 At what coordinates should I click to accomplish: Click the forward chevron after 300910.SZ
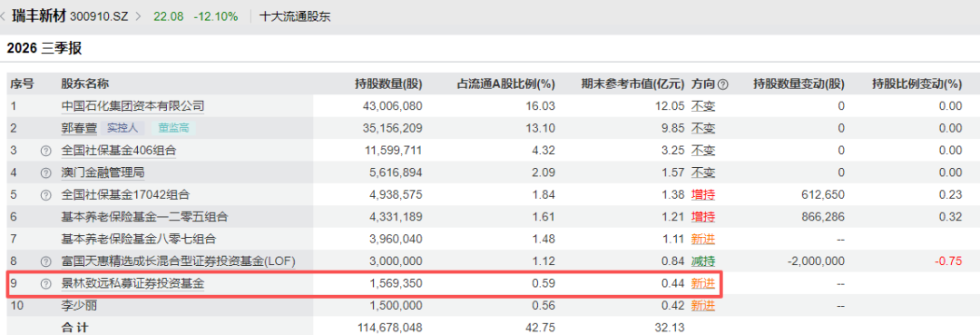tap(138, 17)
